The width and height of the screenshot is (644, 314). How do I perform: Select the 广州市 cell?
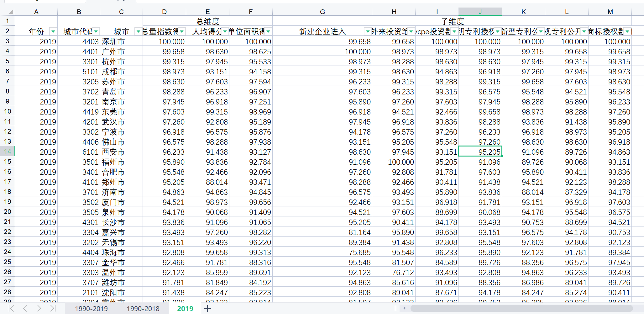point(122,51)
